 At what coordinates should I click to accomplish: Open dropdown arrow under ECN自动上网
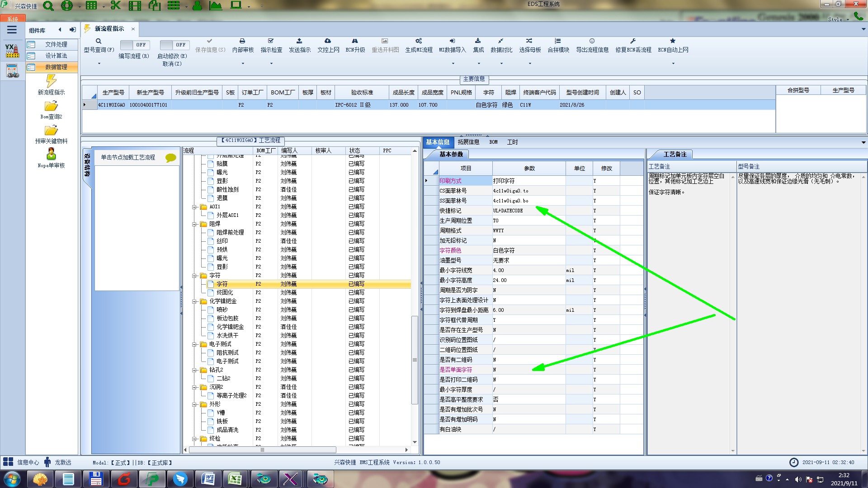673,63
